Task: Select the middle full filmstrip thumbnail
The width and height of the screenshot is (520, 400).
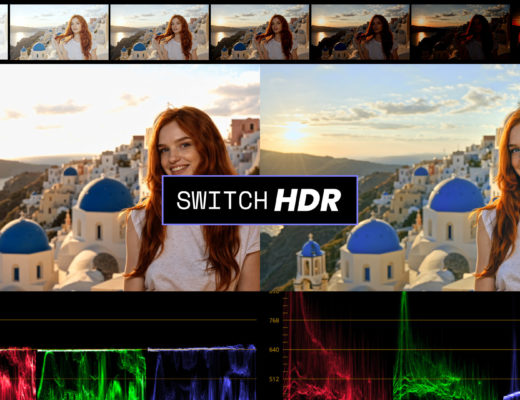Action: [x=260, y=32]
